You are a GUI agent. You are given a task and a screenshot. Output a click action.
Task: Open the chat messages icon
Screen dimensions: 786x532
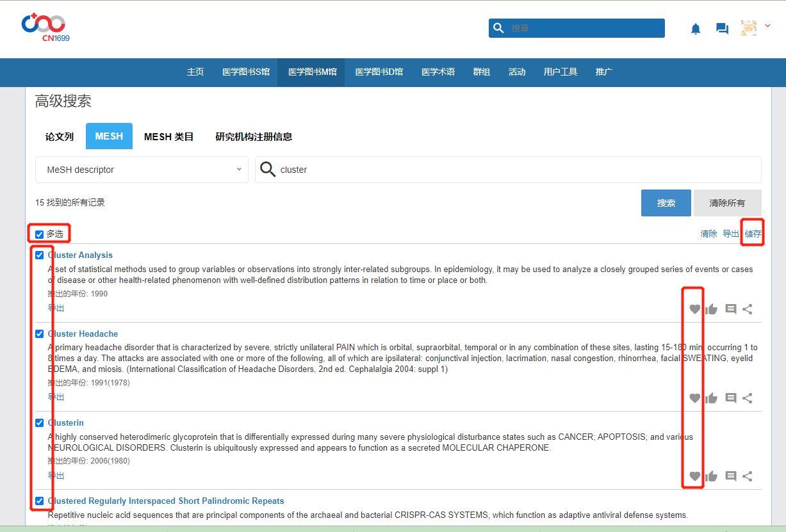[x=722, y=29]
